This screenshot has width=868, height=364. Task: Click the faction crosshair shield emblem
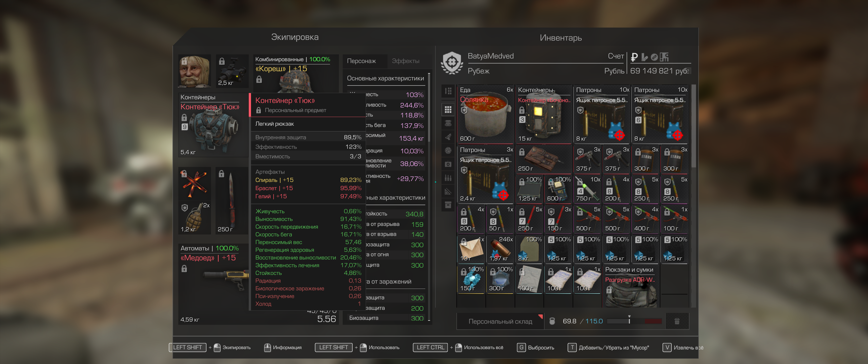pyautogui.click(x=452, y=63)
